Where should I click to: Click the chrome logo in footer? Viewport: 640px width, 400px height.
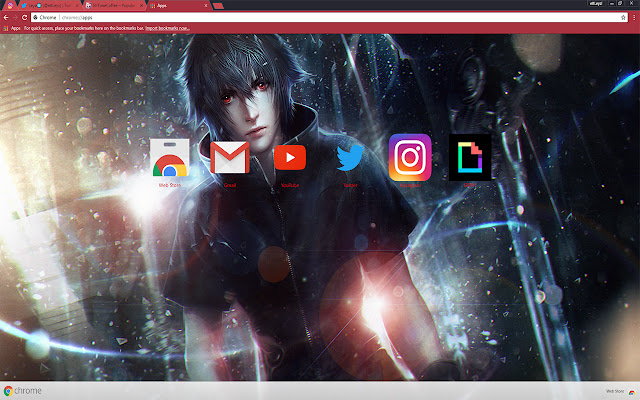click(x=23, y=391)
